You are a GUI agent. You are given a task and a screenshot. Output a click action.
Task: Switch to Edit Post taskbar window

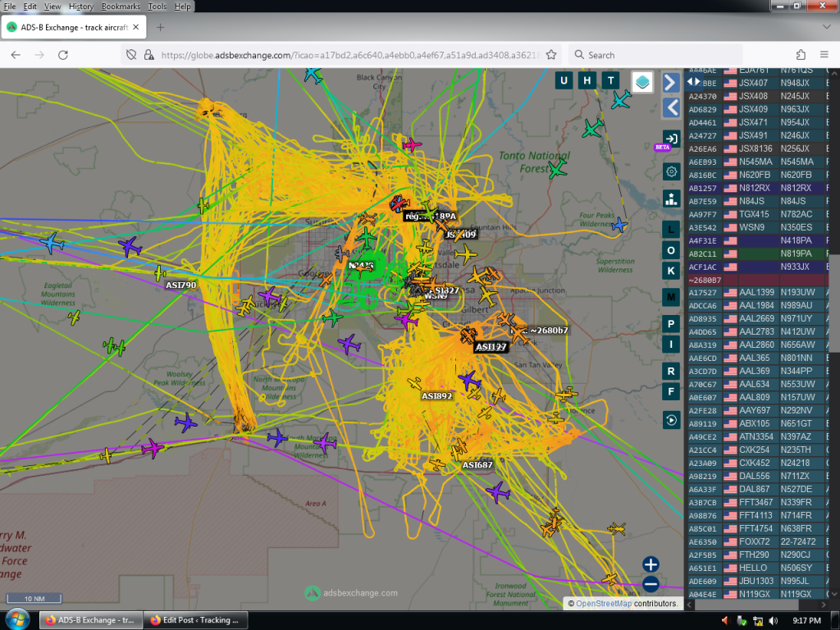click(196, 620)
